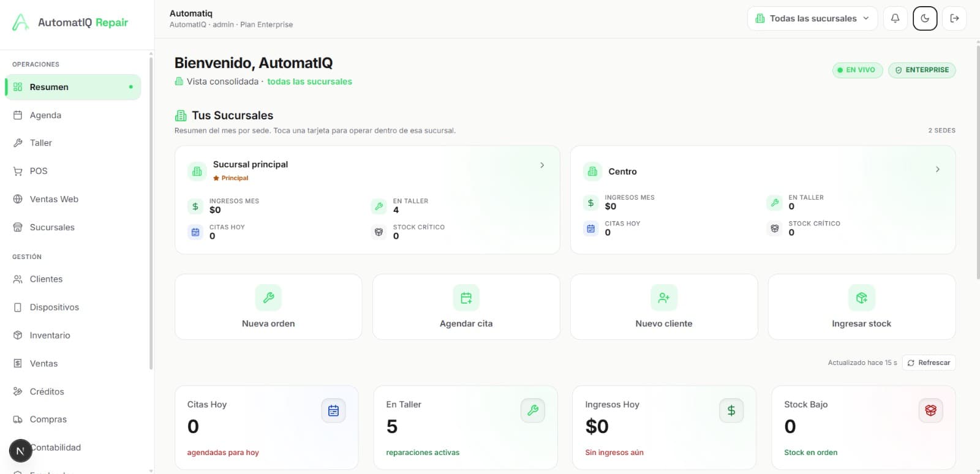Click the Refrescar button

[x=929, y=363]
